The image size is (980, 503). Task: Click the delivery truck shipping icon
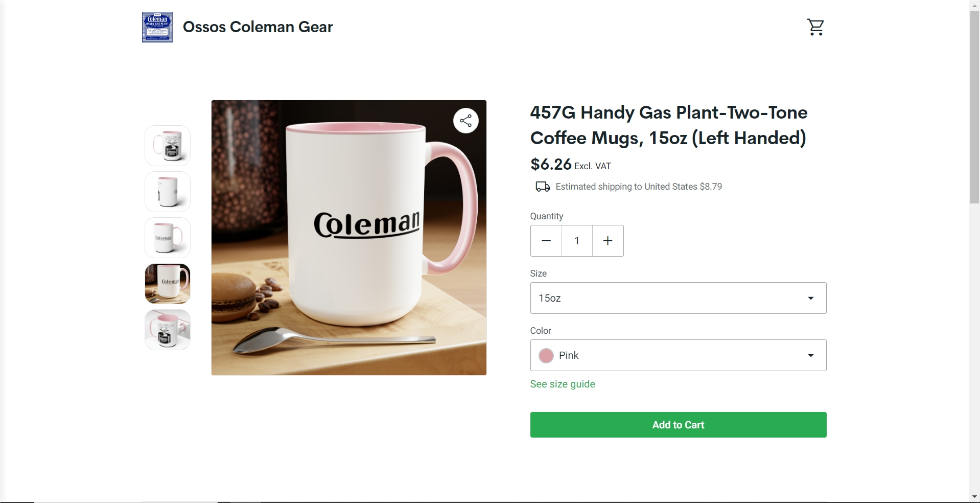coord(542,187)
